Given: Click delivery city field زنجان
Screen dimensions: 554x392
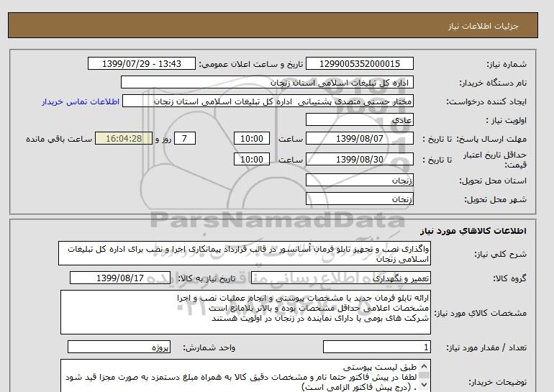Looking at the screenshot, I should [x=359, y=199].
